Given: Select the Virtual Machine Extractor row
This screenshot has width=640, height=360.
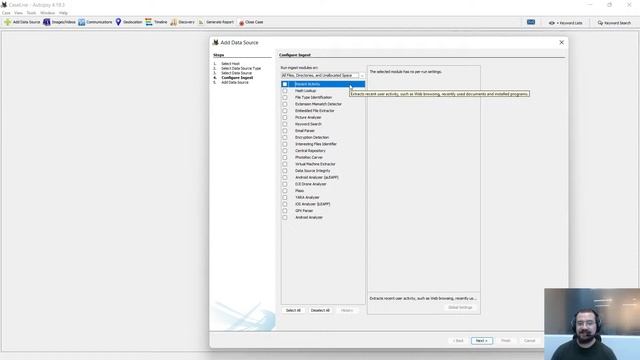Looking at the screenshot, I should (x=323, y=164).
